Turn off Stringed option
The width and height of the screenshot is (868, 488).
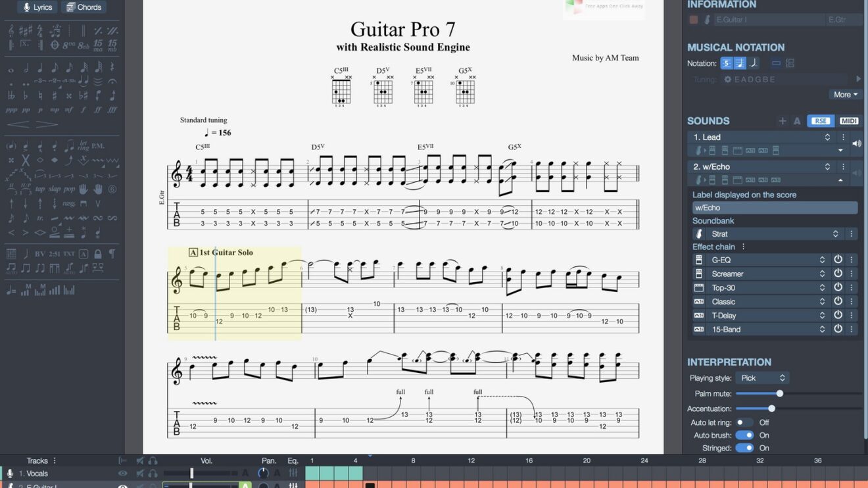[744, 448]
